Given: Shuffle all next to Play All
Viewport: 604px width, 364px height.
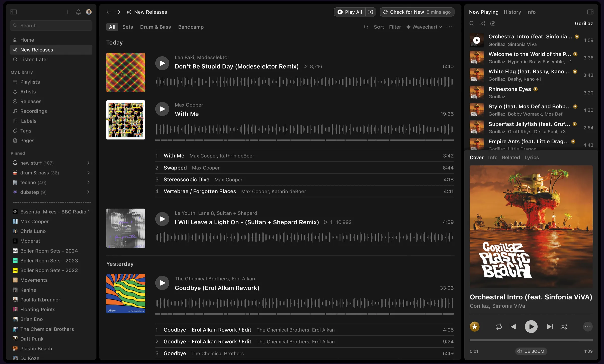Looking at the screenshot, I should click(x=371, y=12).
